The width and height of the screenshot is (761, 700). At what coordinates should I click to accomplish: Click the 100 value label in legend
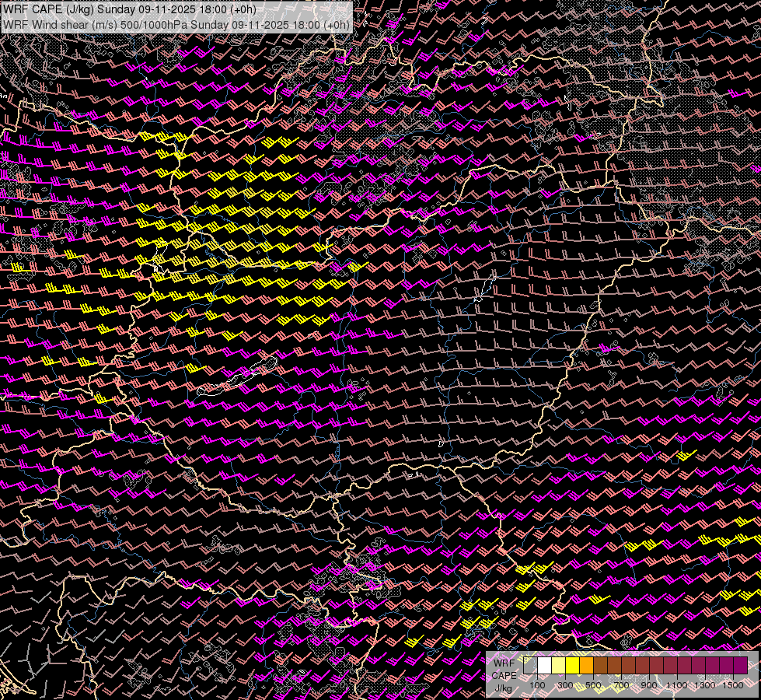tap(537, 685)
